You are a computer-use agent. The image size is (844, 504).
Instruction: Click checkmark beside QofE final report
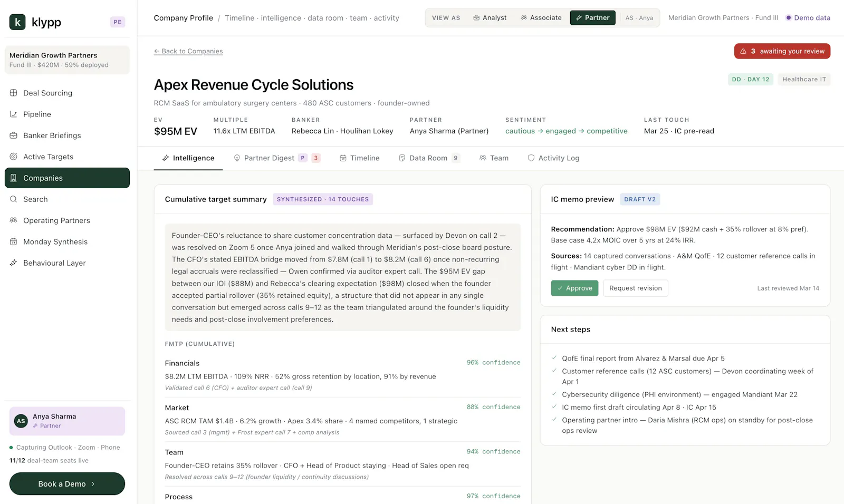(554, 358)
